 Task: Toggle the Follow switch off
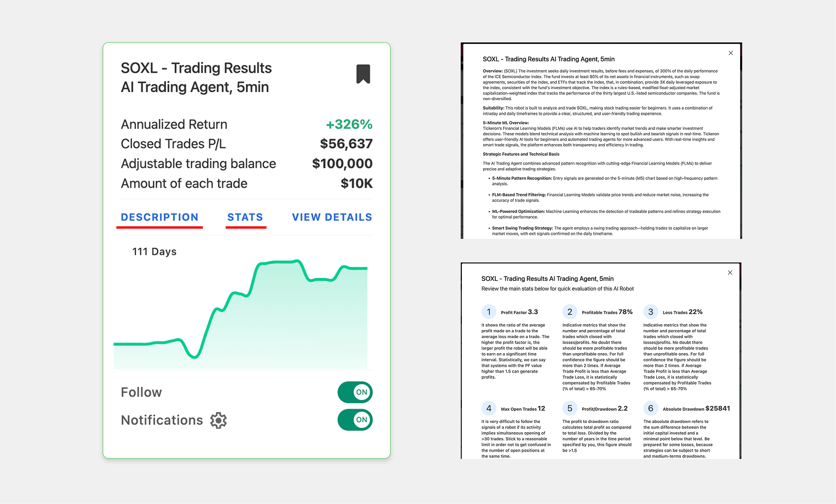(355, 392)
